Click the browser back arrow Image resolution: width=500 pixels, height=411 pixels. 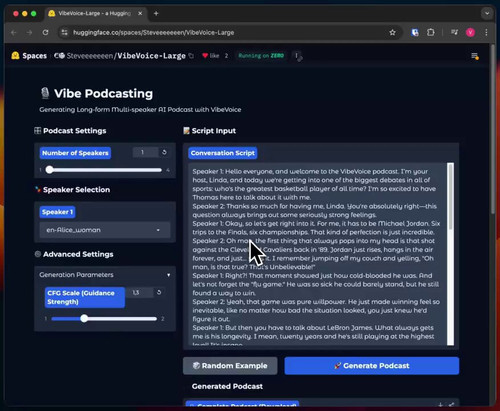[14, 33]
